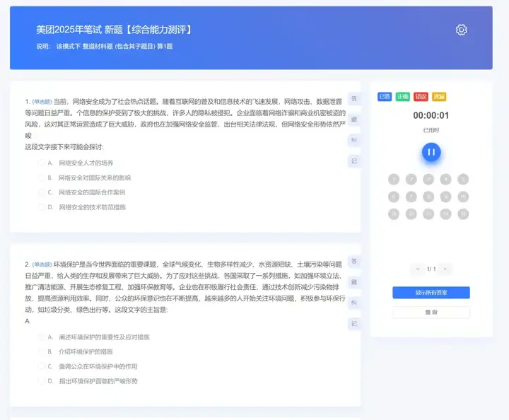Click question 1's (单选题) label
This screenshot has width=509, height=420.
click(42, 102)
